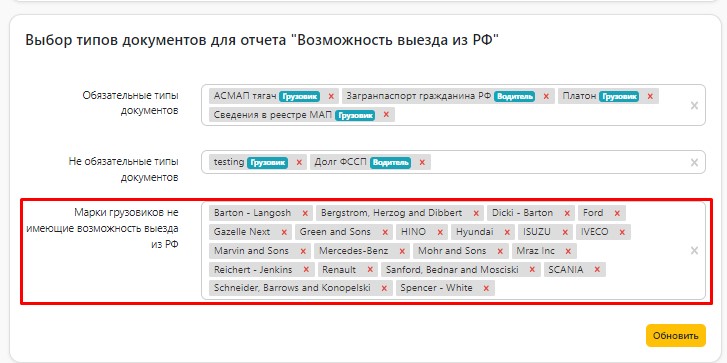Remove Schneider, Barrows and Konopelski brand
The width and height of the screenshot is (727, 363).
tap(384, 288)
